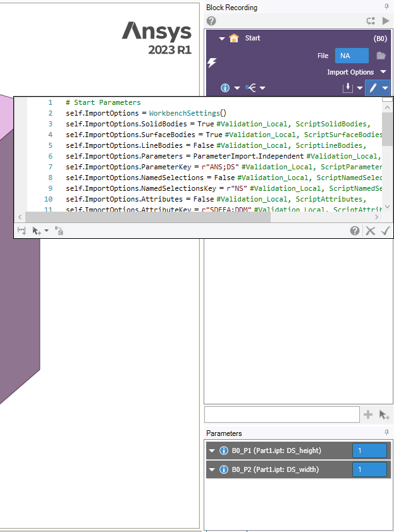This screenshot has width=394, height=532.
Task: Click the 'Start' block title
Action: pyautogui.click(x=253, y=38)
